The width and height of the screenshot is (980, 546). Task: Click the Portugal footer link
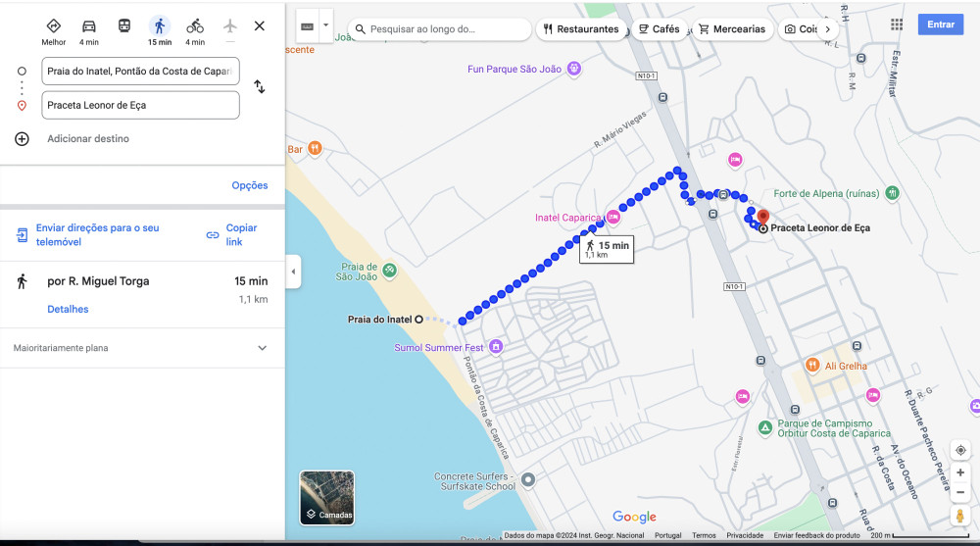click(x=667, y=535)
